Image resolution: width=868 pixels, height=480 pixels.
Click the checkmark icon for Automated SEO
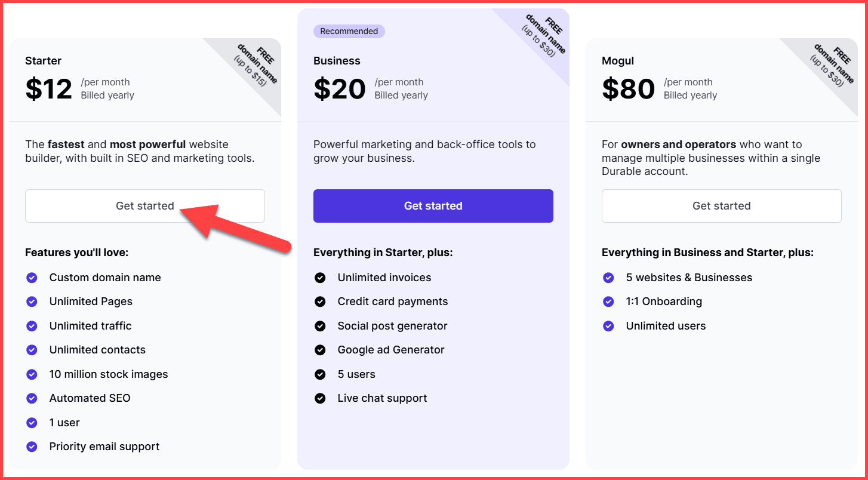coord(32,398)
